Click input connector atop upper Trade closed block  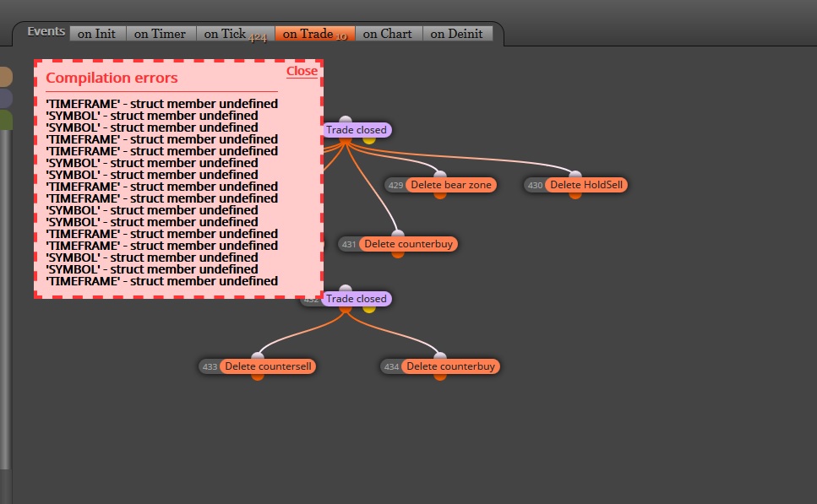[x=346, y=120]
